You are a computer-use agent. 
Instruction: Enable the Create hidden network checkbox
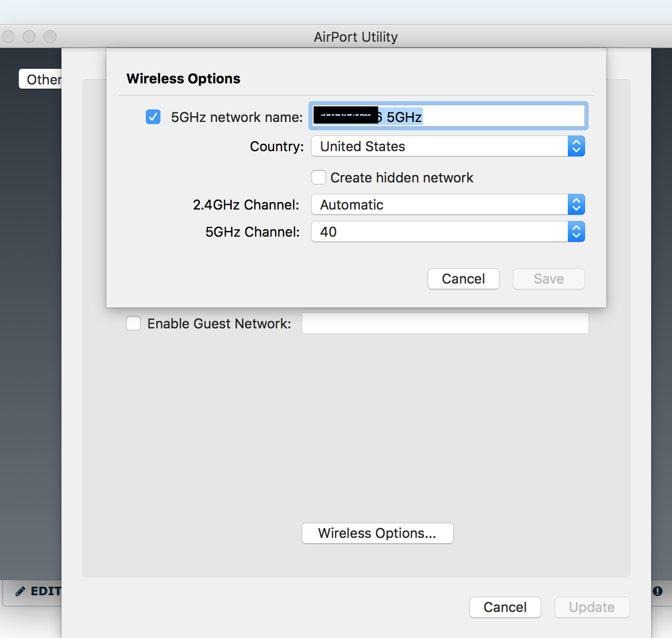click(319, 178)
